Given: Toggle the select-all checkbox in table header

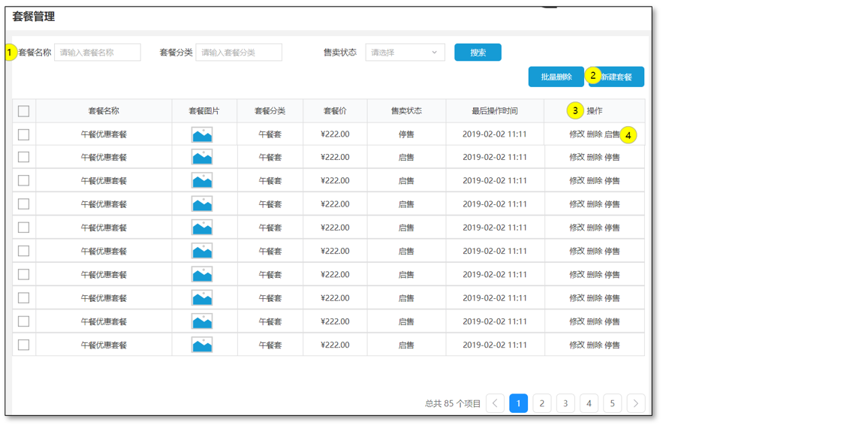Looking at the screenshot, I should pyautogui.click(x=24, y=111).
